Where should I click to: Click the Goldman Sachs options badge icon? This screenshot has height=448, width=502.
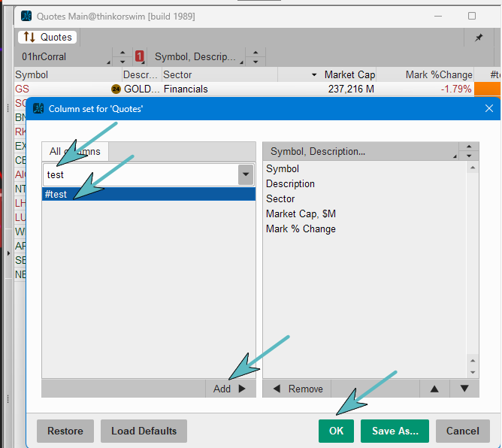click(x=116, y=89)
